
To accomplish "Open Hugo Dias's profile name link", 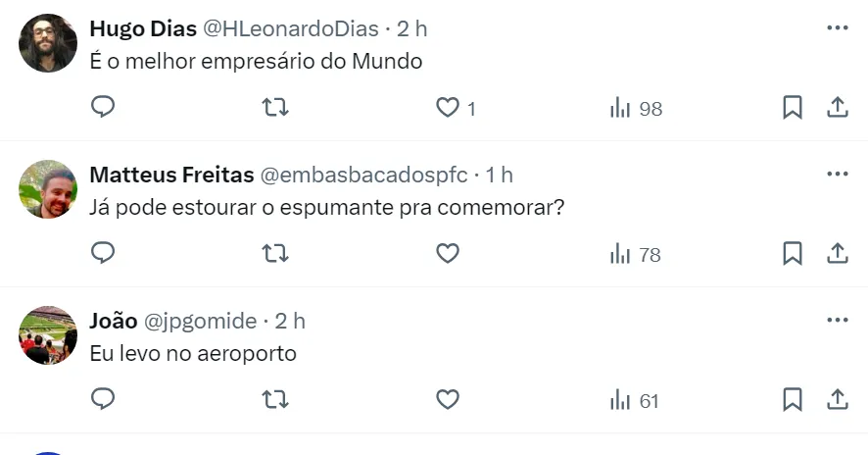I will (142, 28).
